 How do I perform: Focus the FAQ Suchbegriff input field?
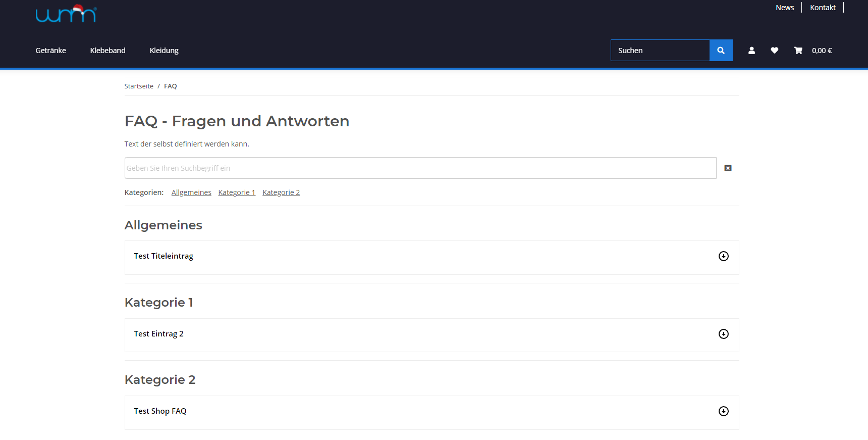420,168
